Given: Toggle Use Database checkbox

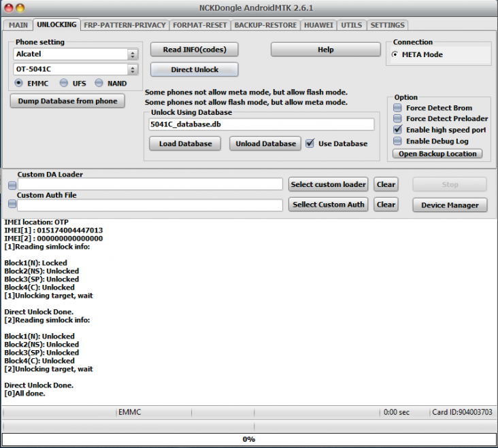Looking at the screenshot, I should [x=310, y=143].
